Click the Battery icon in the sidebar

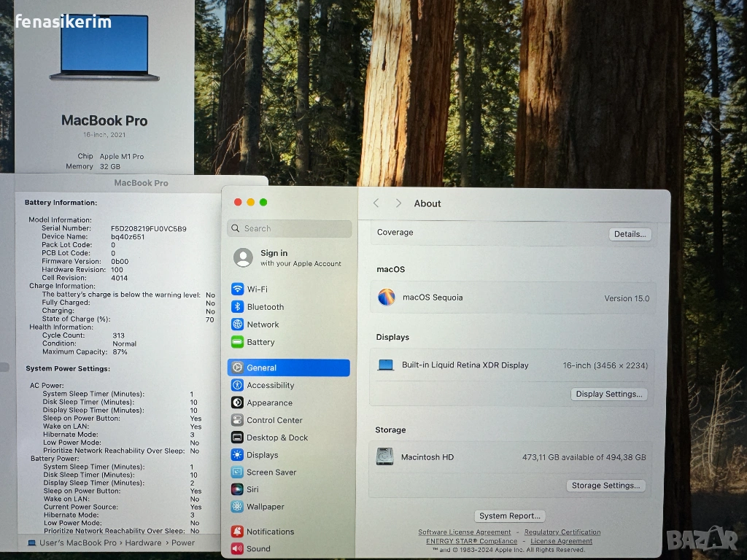click(237, 342)
